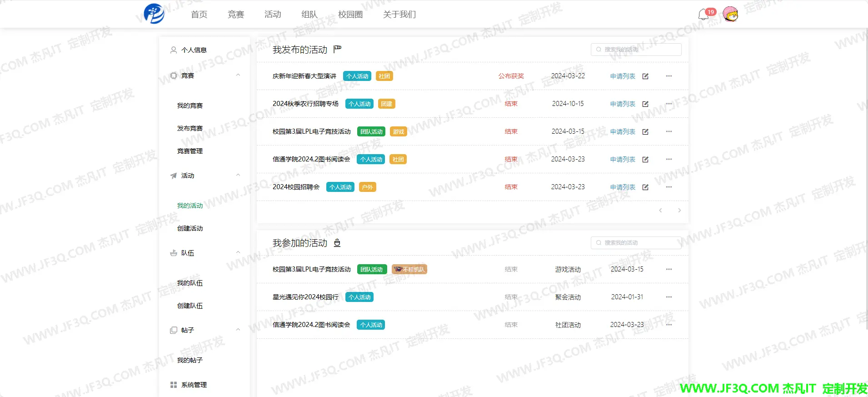The image size is (868, 397).
Task: Select 创建活动 in the sidebar
Action: click(x=190, y=228)
